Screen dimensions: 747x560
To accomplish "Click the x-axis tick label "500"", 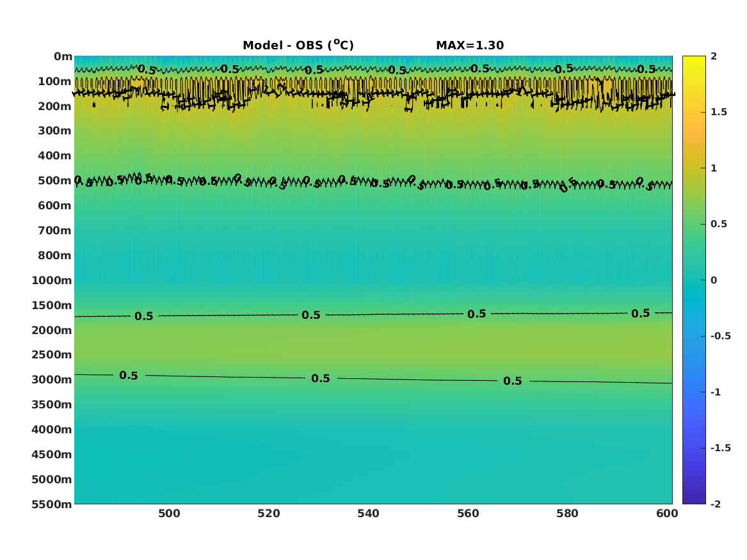I will pos(169,513).
